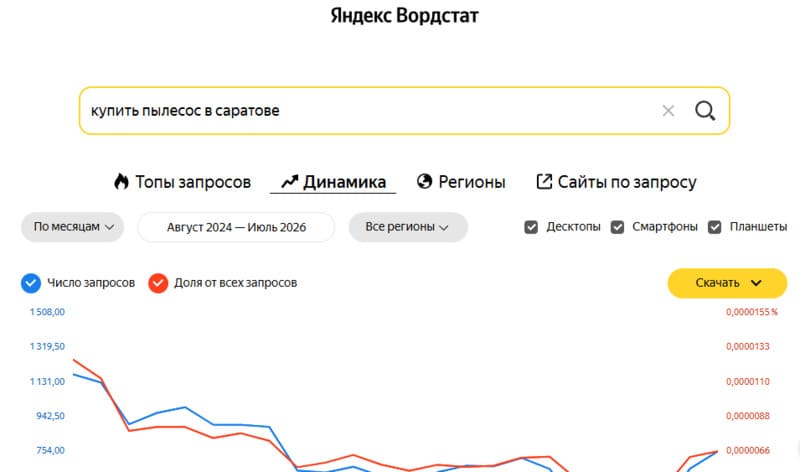Screen dimensions: 800x472
Task: Open the Сайты по запросу tab
Action: coord(616,182)
